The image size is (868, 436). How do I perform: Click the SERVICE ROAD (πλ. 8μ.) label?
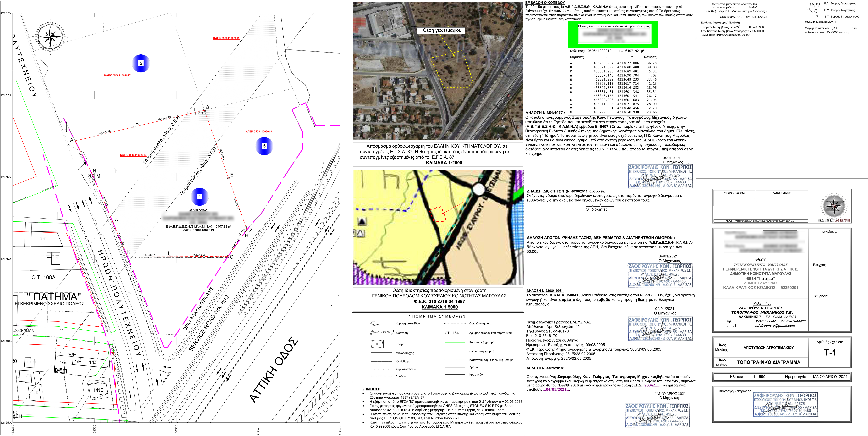(x=209, y=323)
